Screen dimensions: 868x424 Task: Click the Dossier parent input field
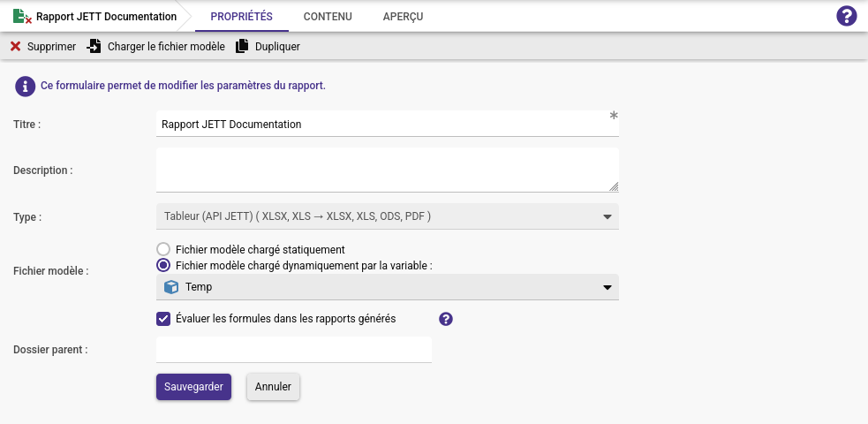(294, 350)
